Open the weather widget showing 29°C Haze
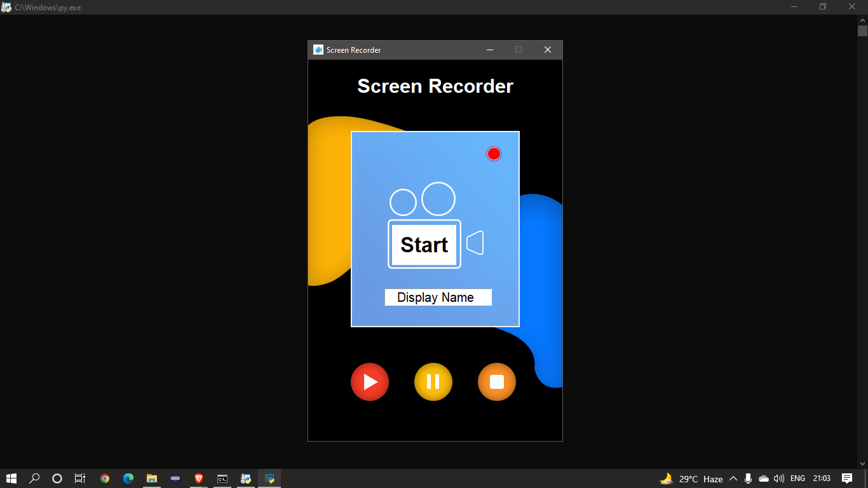 [691, 478]
